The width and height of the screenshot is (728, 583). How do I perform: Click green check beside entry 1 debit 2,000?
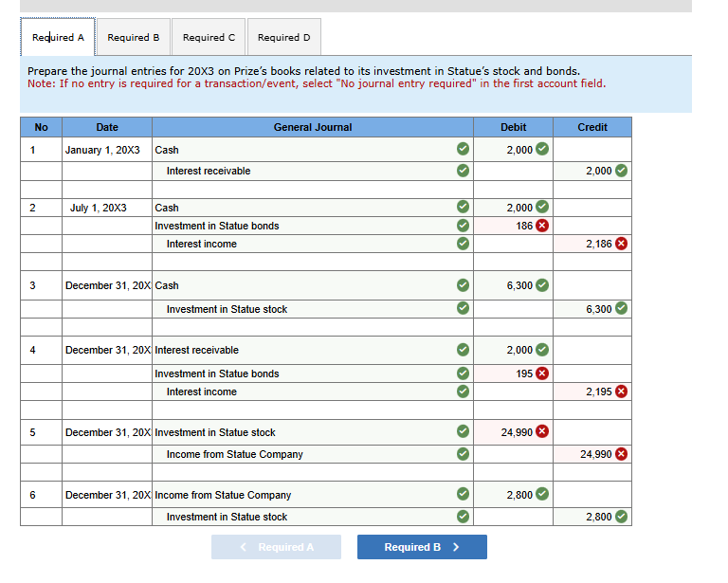(542, 149)
